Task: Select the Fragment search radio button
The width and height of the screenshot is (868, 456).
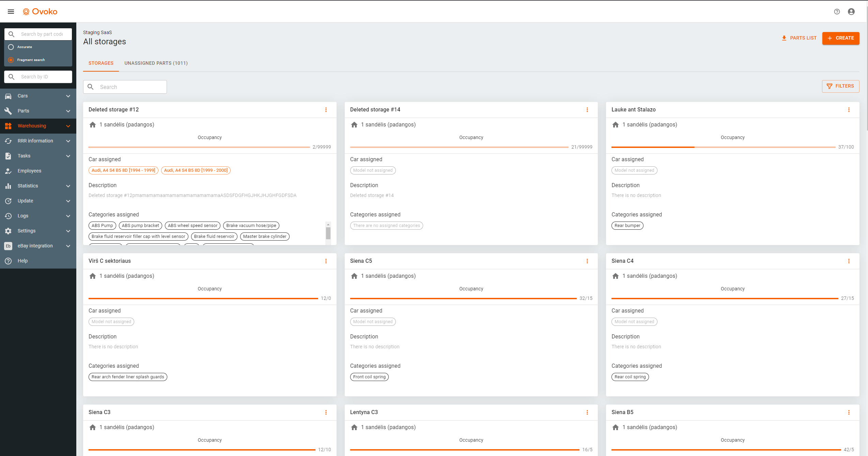Action: point(11,60)
